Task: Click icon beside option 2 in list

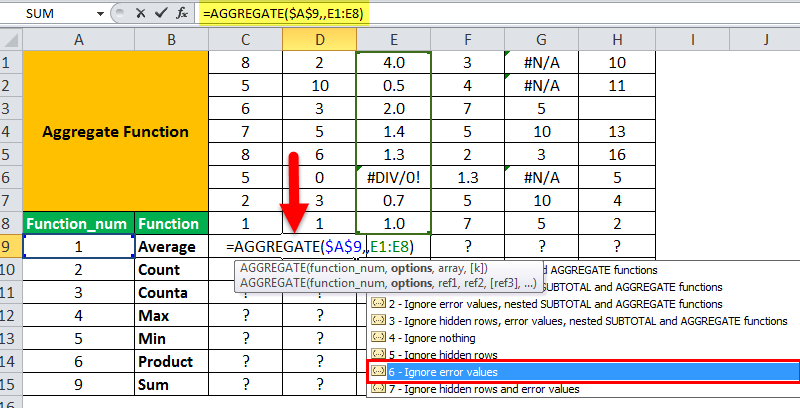Action: 378,303
